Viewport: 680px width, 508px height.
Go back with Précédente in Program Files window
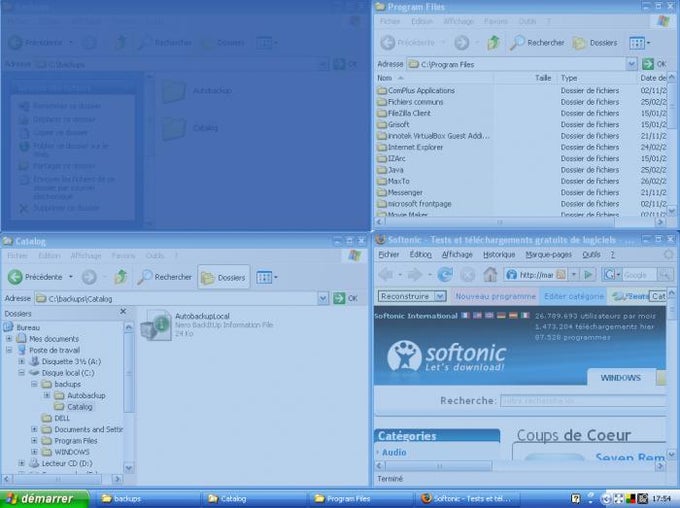pos(408,43)
